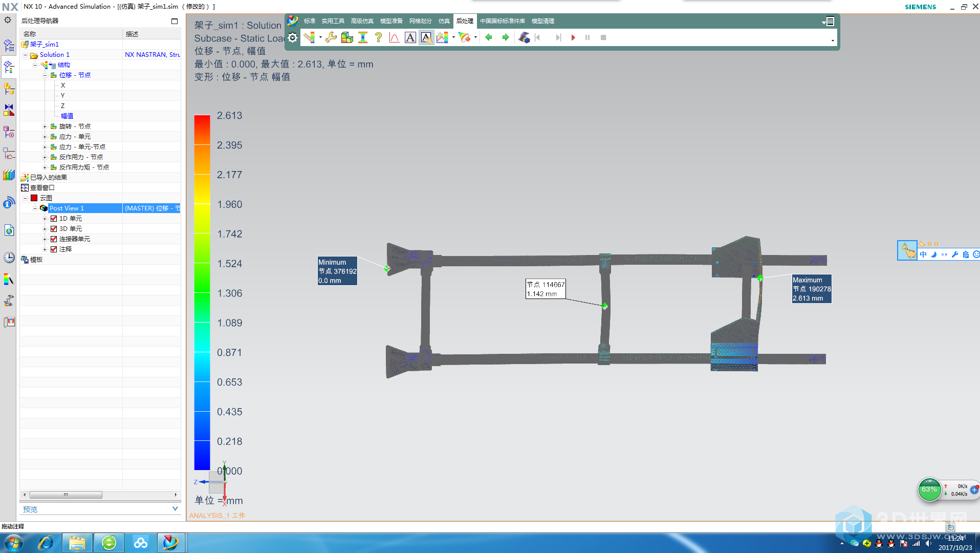
Task: Click the colorful chart marker icon in toolbar
Action: pos(442,37)
